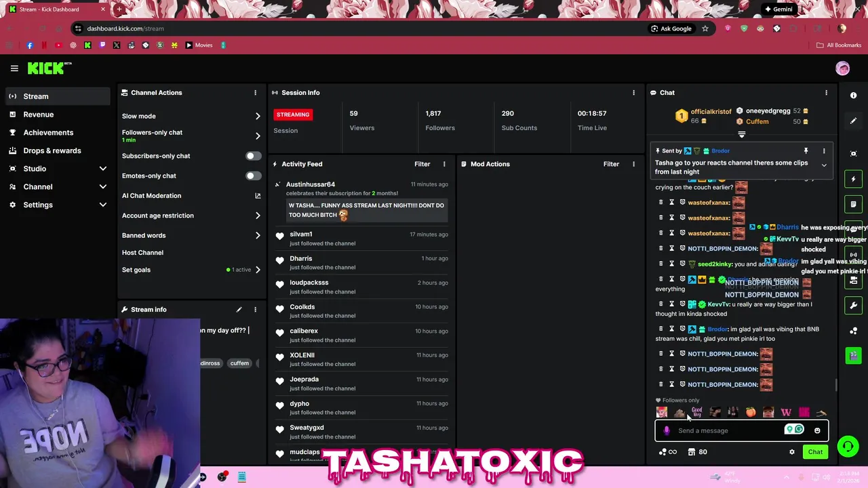Image resolution: width=868 pixels, height=488 pixels.
Task: Click the document note icon in right rail
Action: tap(854, 204)
